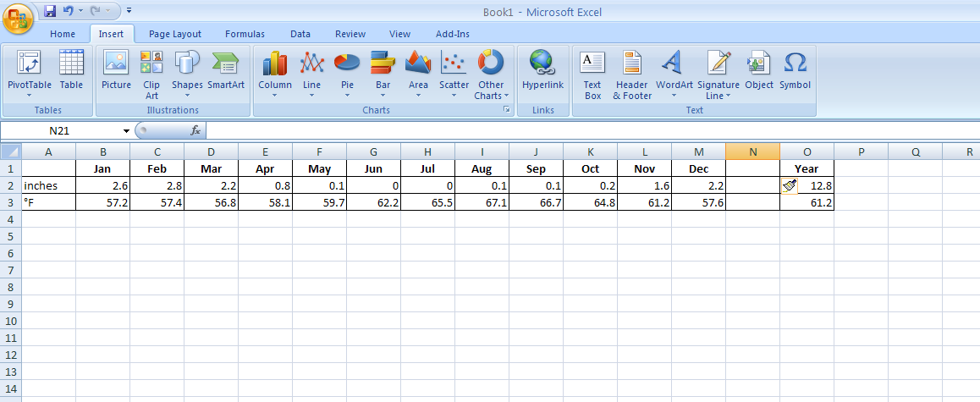Select cell containing 2.8
Viewport: 980px width, 402px height.
[157, 185]
